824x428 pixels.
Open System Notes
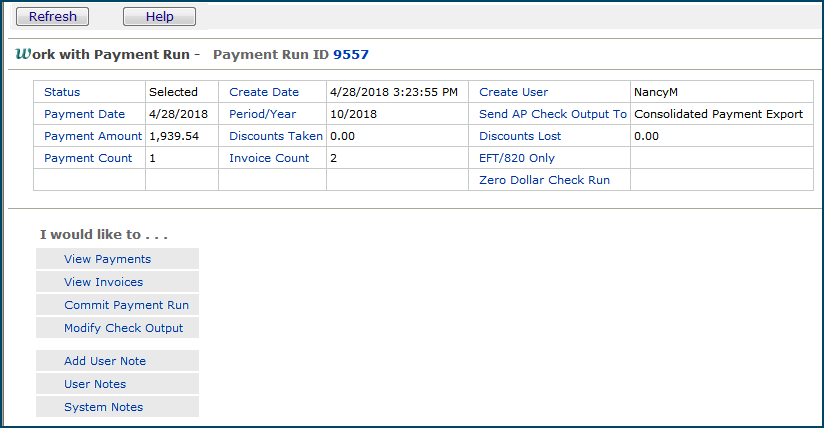104,407
